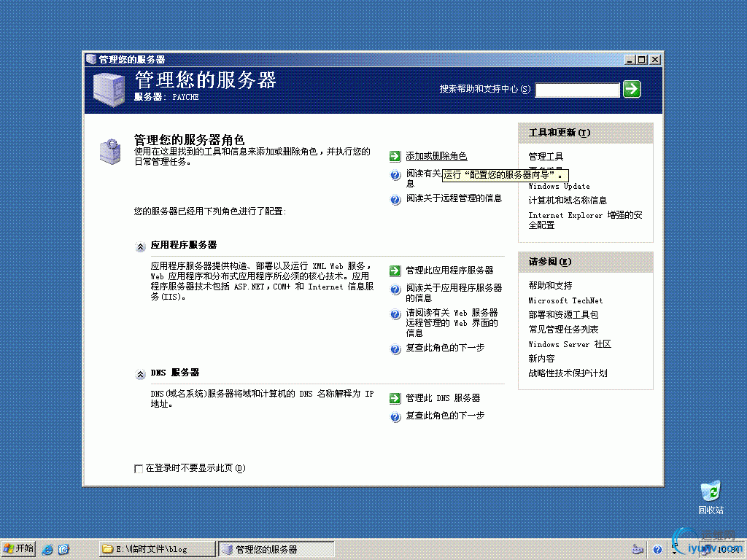Viewport: 747px width, 560px height.
Task: Maximize the 管理您的服务器 window
Action: (642, 60)
